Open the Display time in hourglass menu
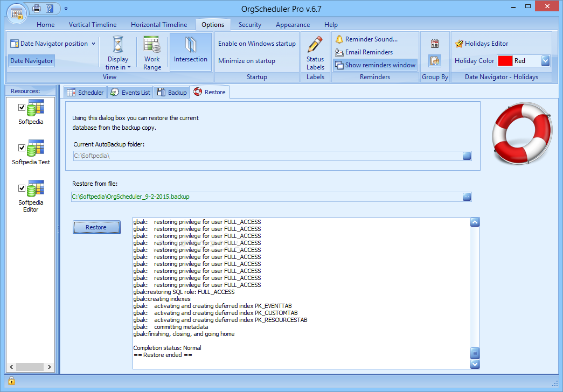The height and width of the screenshot is (392, 563). [118, 53]
